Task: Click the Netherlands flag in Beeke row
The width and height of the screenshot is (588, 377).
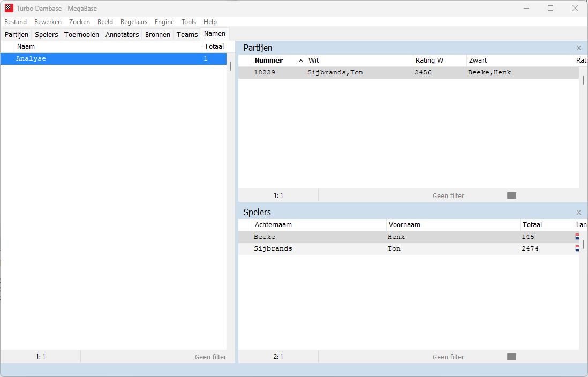Action: click(x=577, y=237)
